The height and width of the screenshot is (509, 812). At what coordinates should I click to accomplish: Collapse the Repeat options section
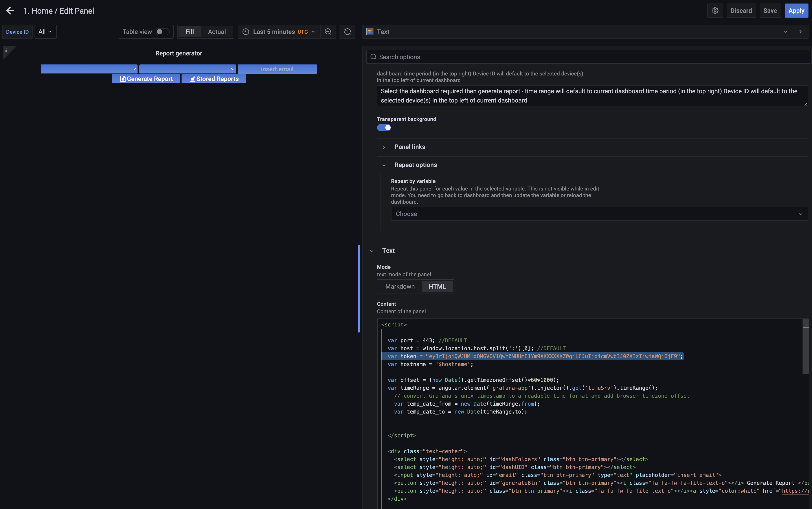pyautogui.click(x=416, y=165)
